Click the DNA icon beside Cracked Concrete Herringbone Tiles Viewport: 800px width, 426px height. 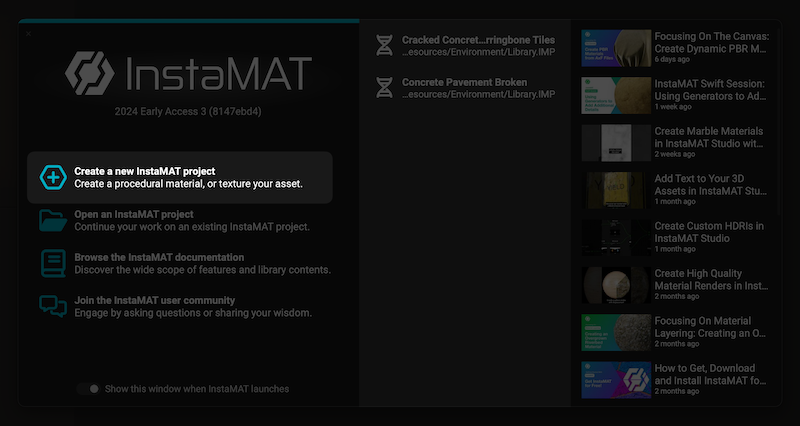click(385, 45)
